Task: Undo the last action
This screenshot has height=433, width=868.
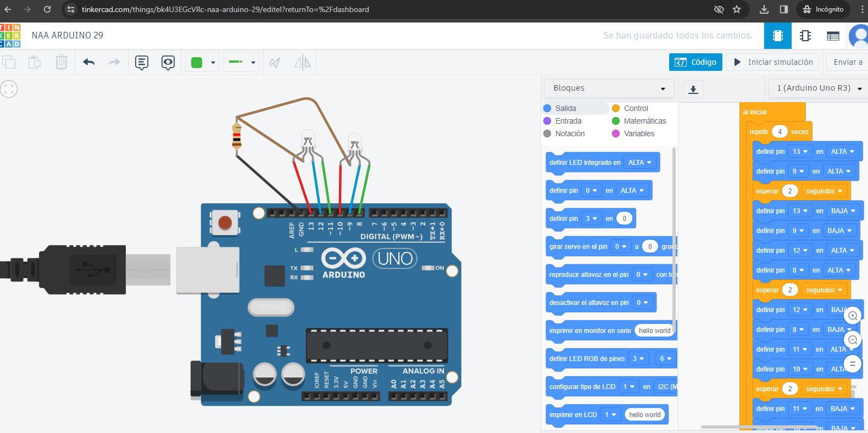Action: pyautogui.click(x=89, y=62)
